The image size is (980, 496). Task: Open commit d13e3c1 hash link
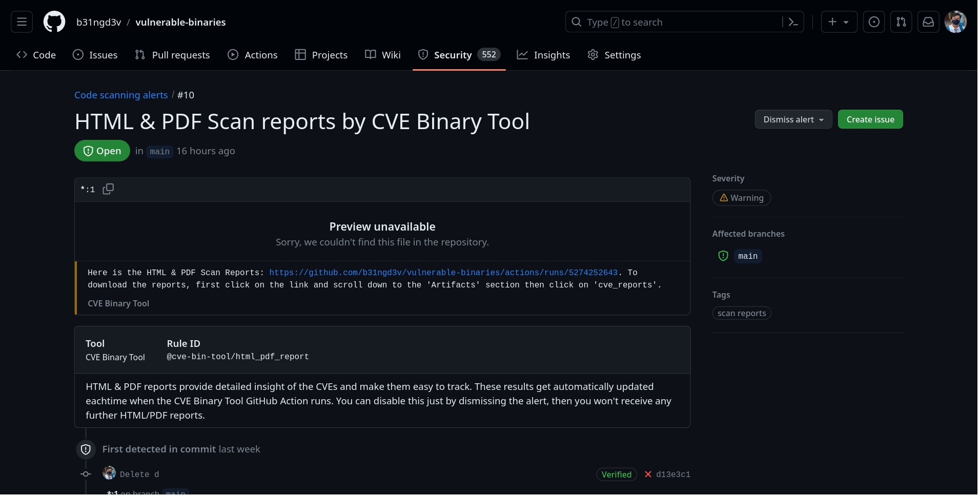click(x=673, y=474)
